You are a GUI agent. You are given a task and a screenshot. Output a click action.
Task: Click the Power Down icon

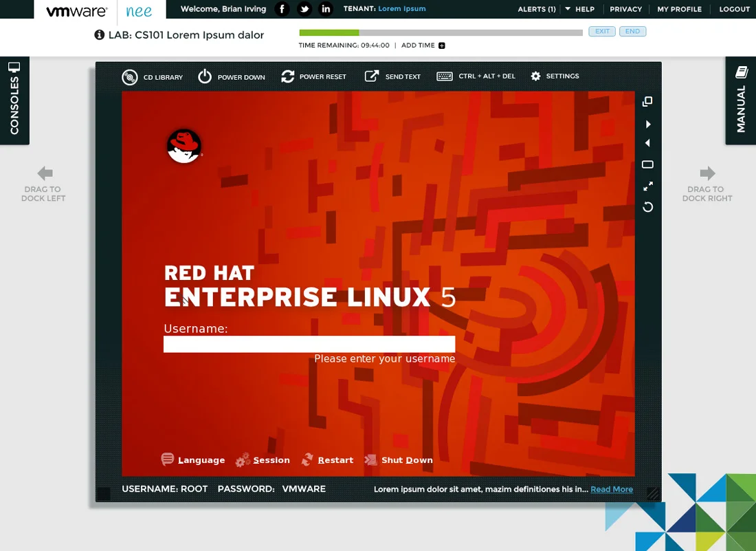pyautogui.click(x=205, y=76)
